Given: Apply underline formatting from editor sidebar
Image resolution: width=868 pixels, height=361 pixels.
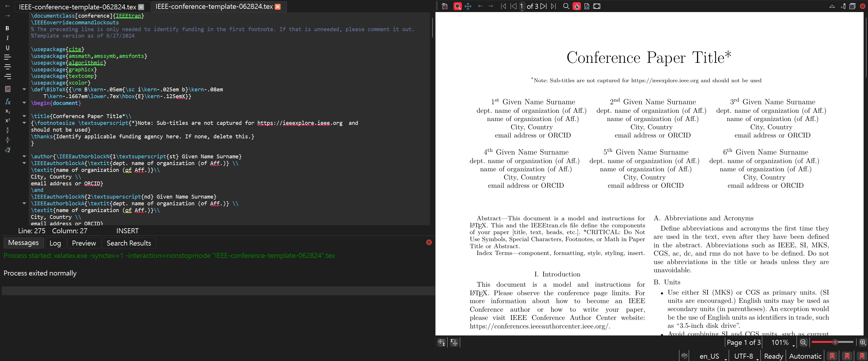Looking at the screenshot, I should [x=7, y=48].
